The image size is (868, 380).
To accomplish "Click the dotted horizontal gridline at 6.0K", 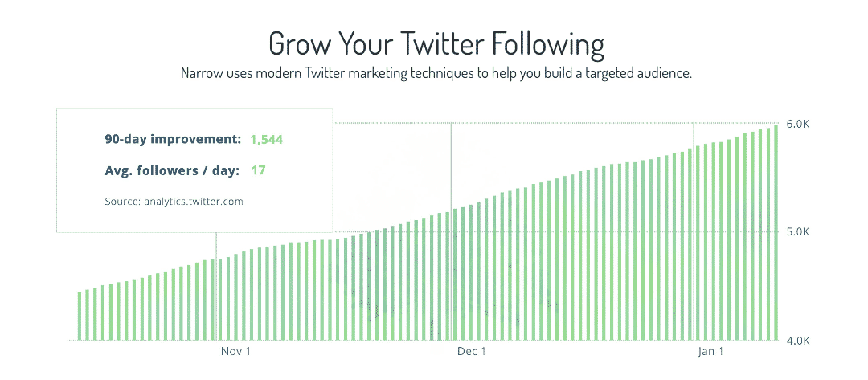I will tap(563, 123).
